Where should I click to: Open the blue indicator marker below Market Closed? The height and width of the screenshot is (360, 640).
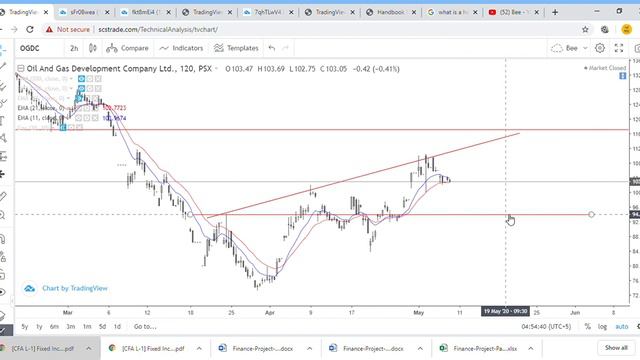(x=622, y=76)
